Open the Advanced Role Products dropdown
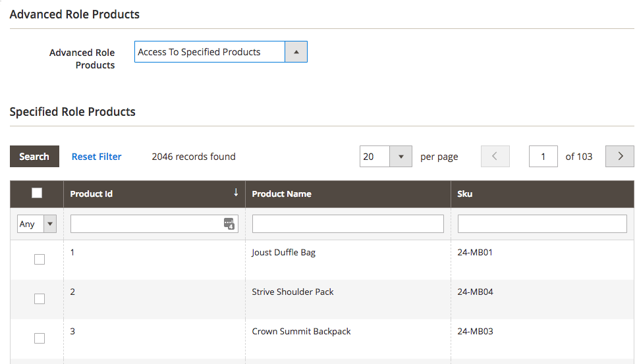 coord(220,52)
